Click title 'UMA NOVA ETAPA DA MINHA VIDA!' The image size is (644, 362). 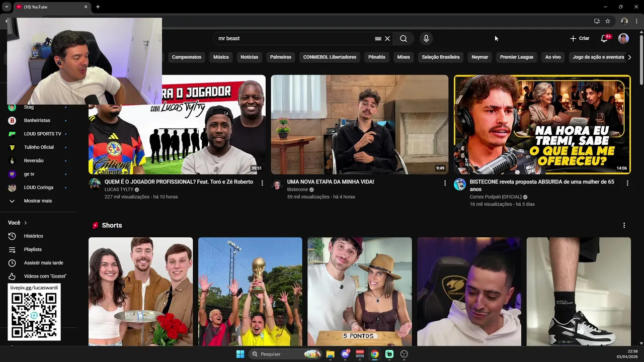[x=331, y=182]
